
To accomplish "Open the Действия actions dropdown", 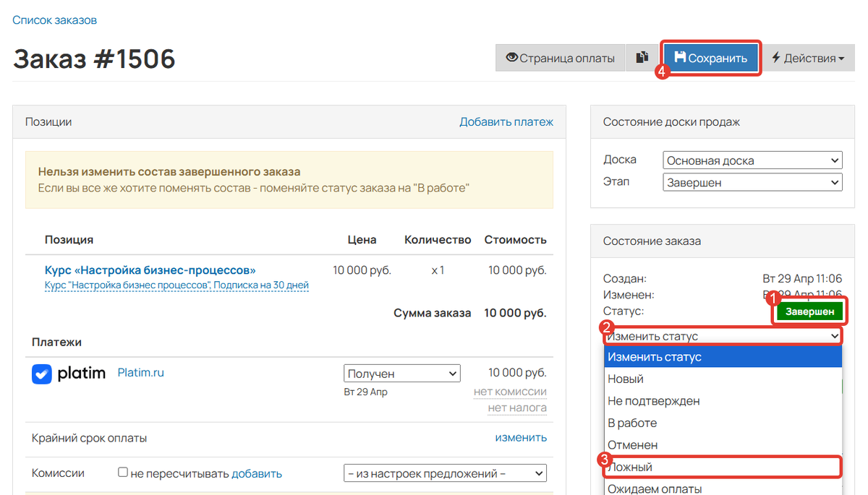I will [x=808, y=58].
